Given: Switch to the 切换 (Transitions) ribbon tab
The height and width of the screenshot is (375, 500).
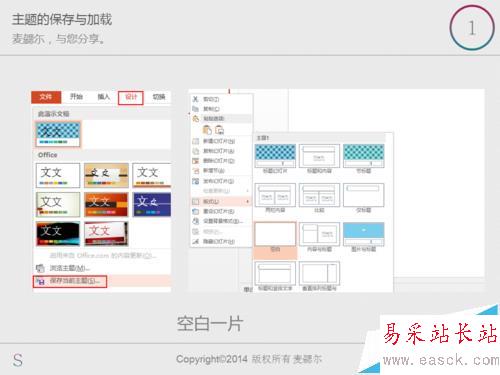Looking at the screenshot, I should [x=159, y=97].
